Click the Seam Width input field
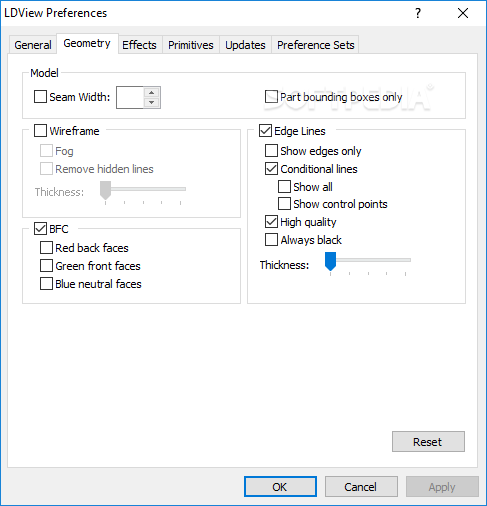Image resolution: width=487 pixels, height=506 pixels. (x=130, y=97)
